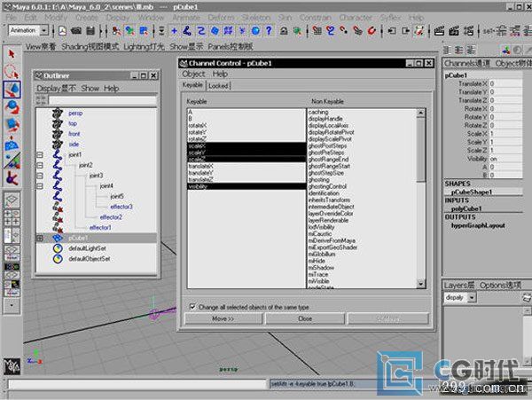
Task: Click the IPR render clapper icon
Action: point(454,31)
